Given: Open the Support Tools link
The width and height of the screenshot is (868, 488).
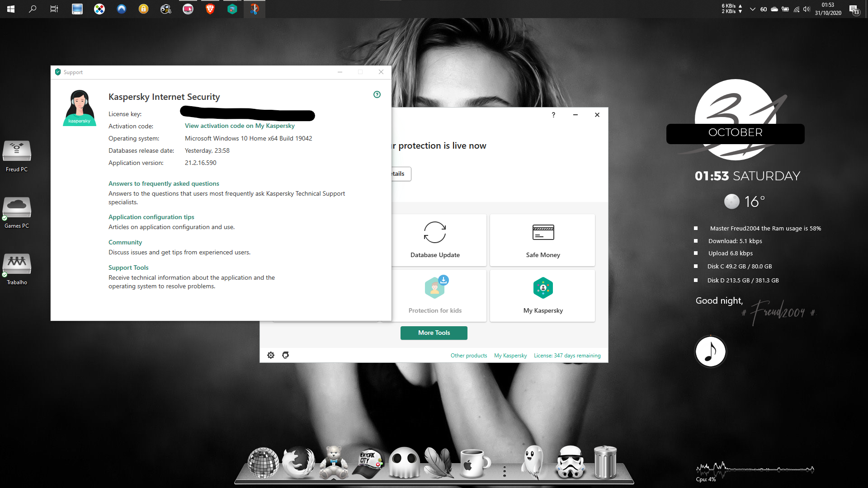Looking at the screenshot, I should [128, 267].
